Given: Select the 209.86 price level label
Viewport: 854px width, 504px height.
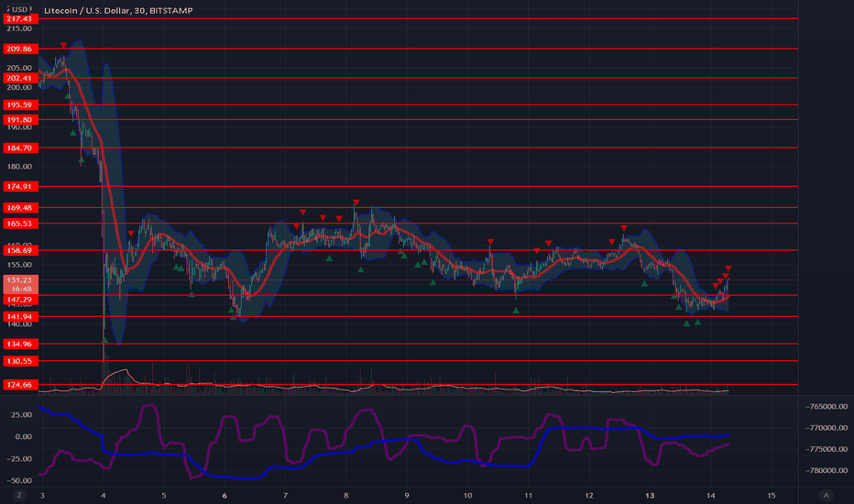Looking at the screenshot, I should point(20,49).
